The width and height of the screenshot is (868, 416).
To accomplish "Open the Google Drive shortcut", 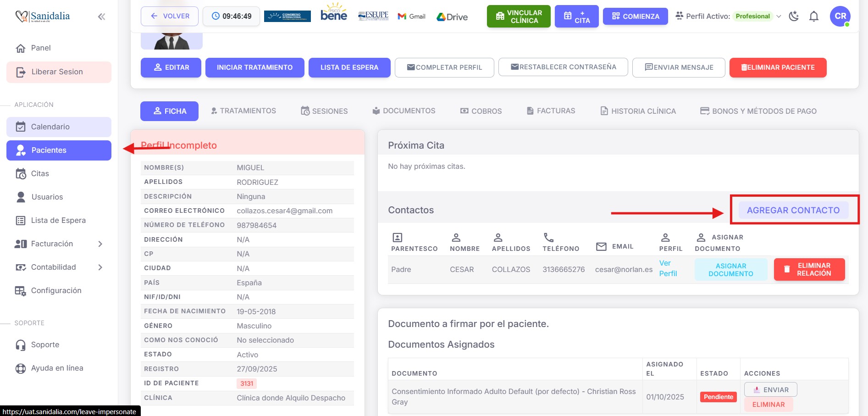I will tap(452, 17).
